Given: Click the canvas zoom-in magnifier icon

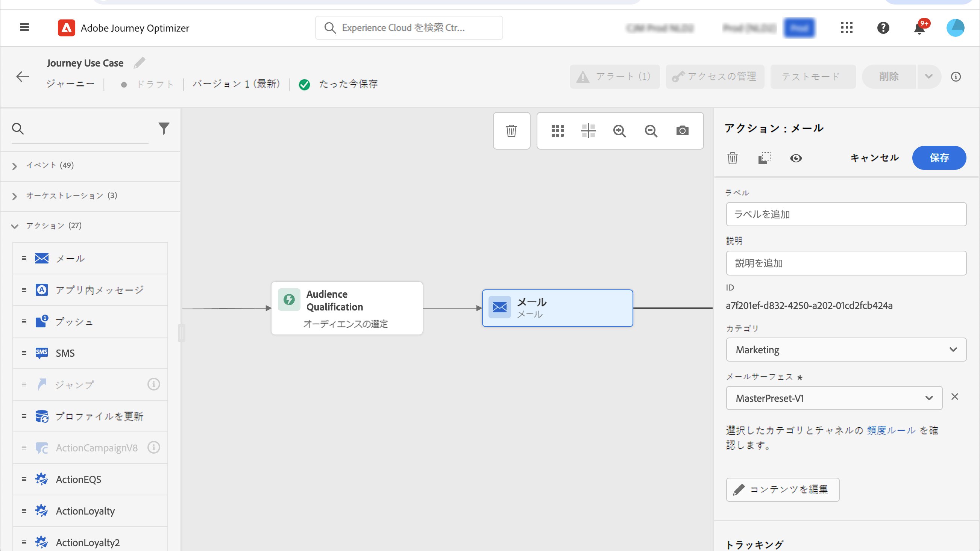Looking at the screenshot, I should 619,131.
